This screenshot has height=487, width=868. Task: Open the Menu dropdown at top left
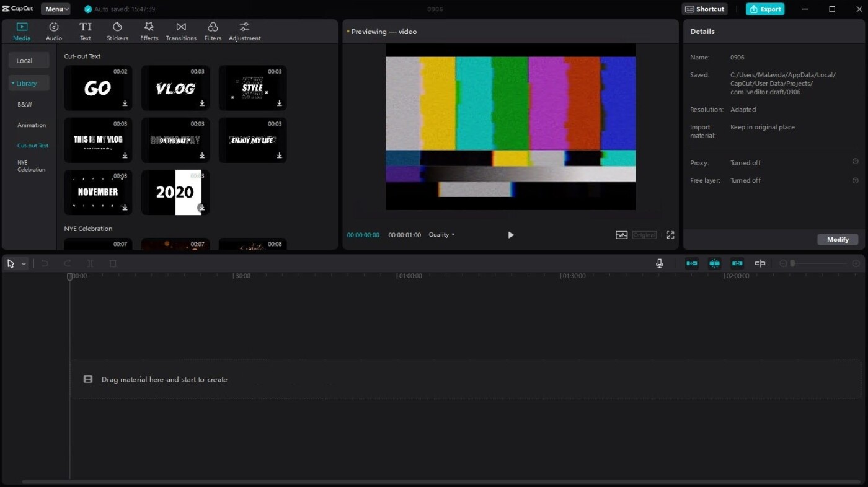(55, 9)
